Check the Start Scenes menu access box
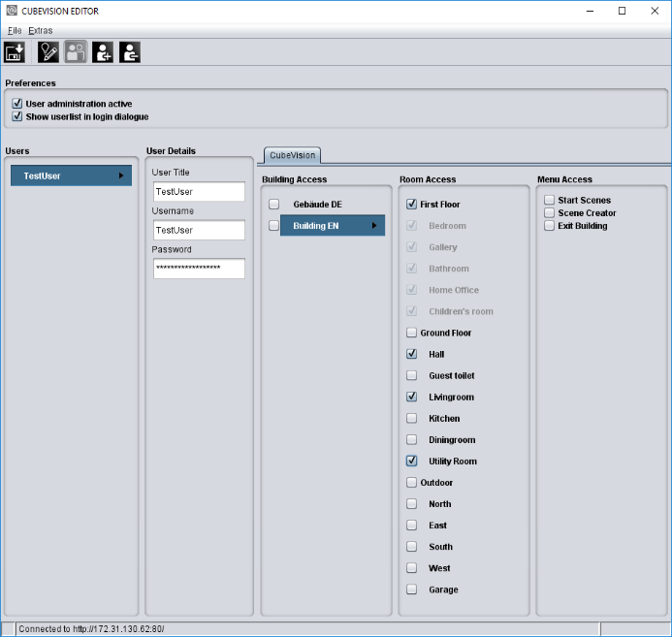The width and height of the screenshot is (672, 637). click(x=549, y=200)
